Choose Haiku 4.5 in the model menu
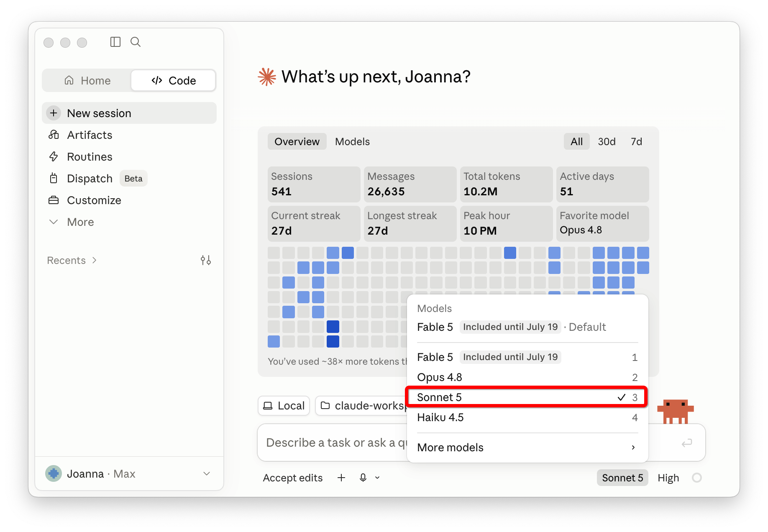The height and width of the screenshot is (532, 768). [527, 417]
